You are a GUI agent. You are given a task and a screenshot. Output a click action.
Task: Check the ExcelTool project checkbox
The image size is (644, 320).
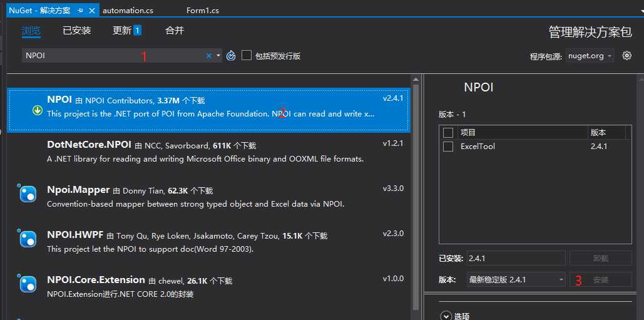[448, 147]
